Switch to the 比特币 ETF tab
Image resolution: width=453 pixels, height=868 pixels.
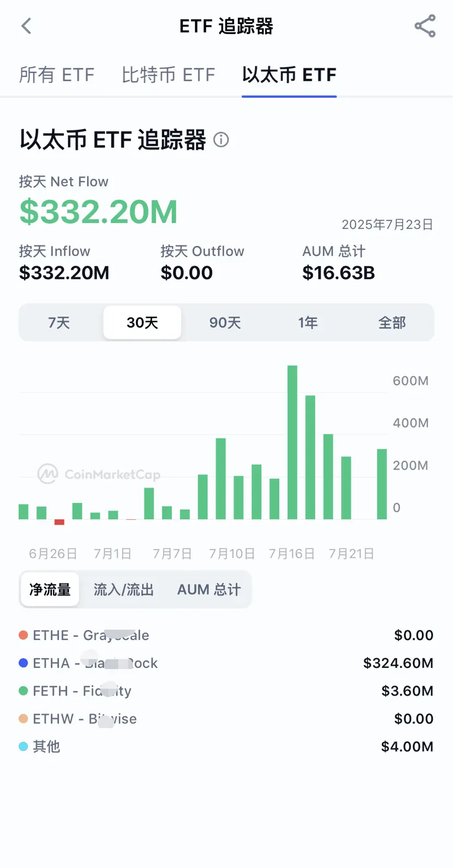point(169,74)
